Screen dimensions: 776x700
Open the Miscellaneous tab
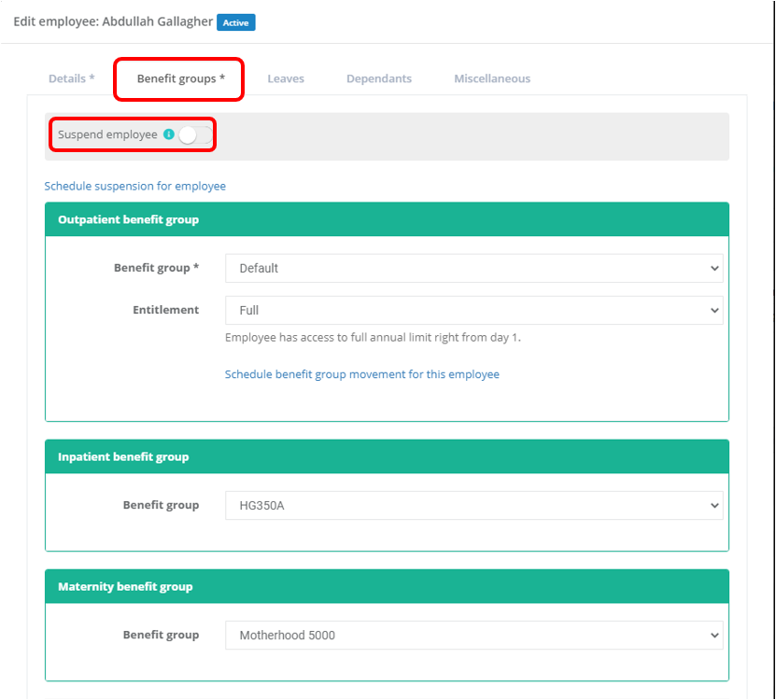point(492,79)
